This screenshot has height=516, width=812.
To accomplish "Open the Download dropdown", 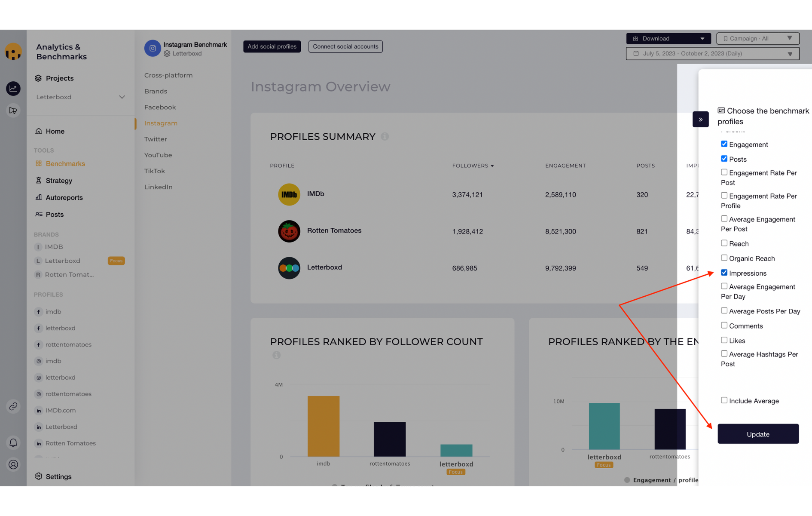I will click(x=668, y=39).
